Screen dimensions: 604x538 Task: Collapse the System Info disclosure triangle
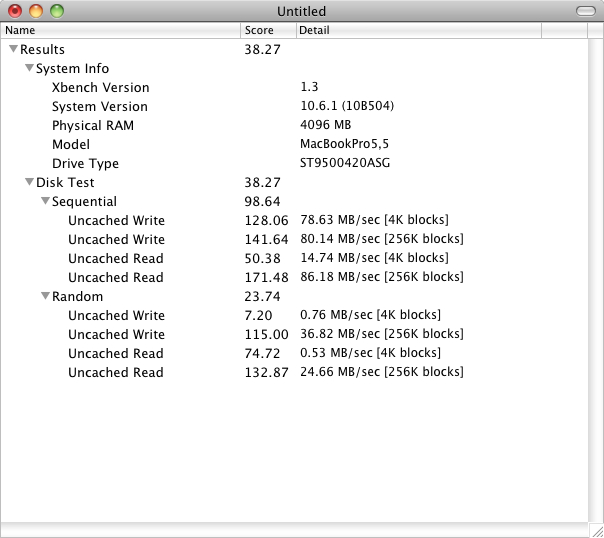[x=29, y=68]
